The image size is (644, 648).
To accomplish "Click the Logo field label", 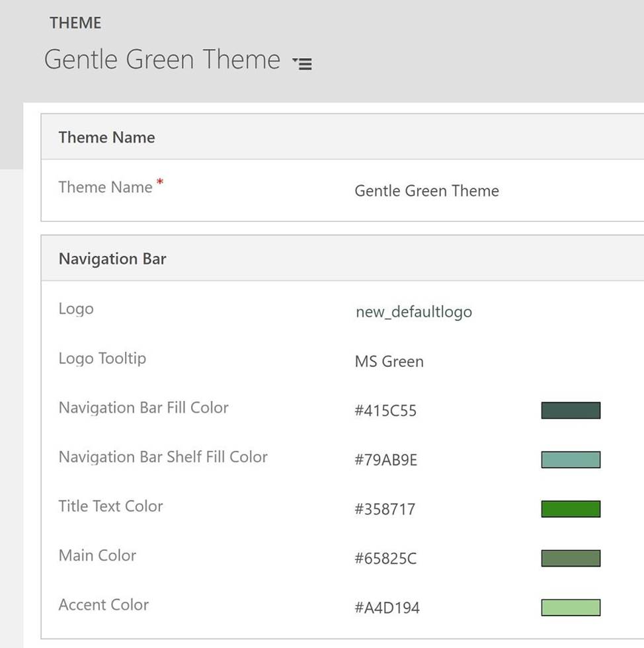I will coord(76,309).
